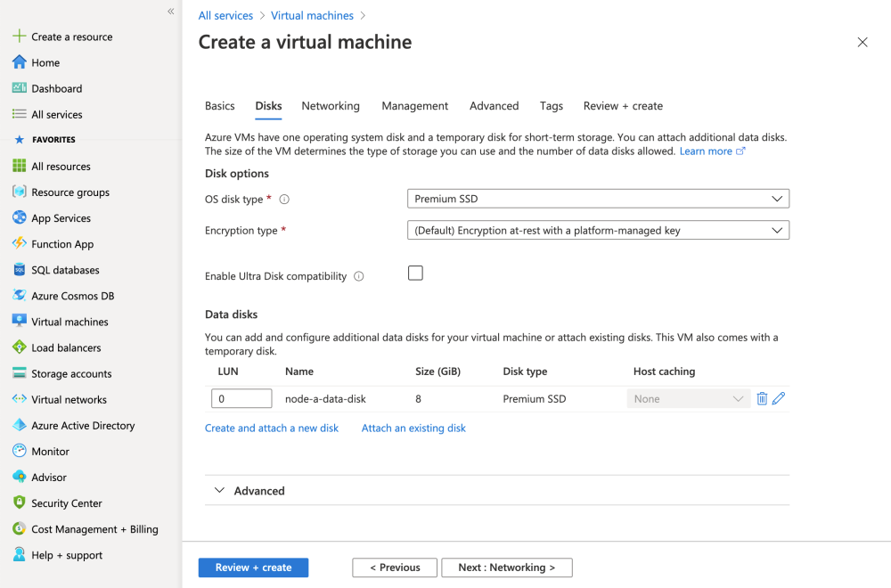Click the pencil edit icon for data disk
891x588 pixels.
(779, 399)
